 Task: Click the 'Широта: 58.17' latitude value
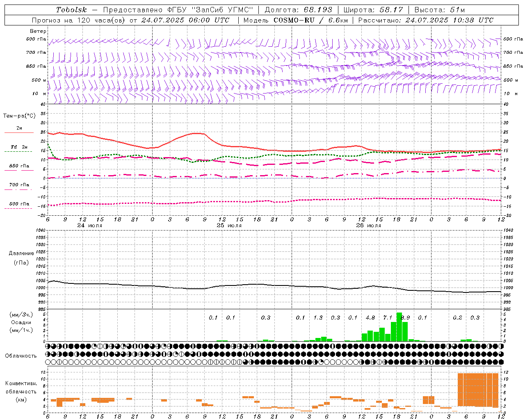pyautogui.click(x=373, y=10)
